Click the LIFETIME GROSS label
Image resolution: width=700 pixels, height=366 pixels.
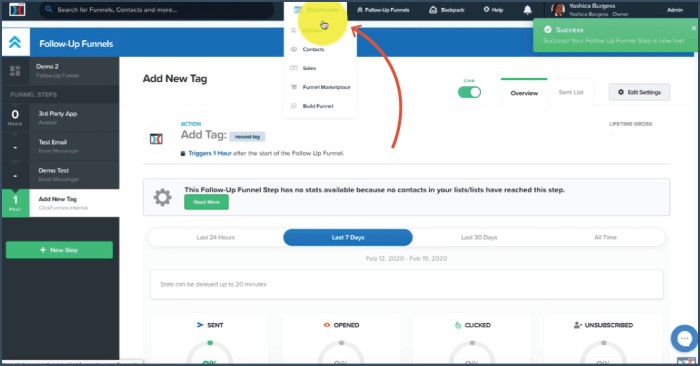coord(630,124)
